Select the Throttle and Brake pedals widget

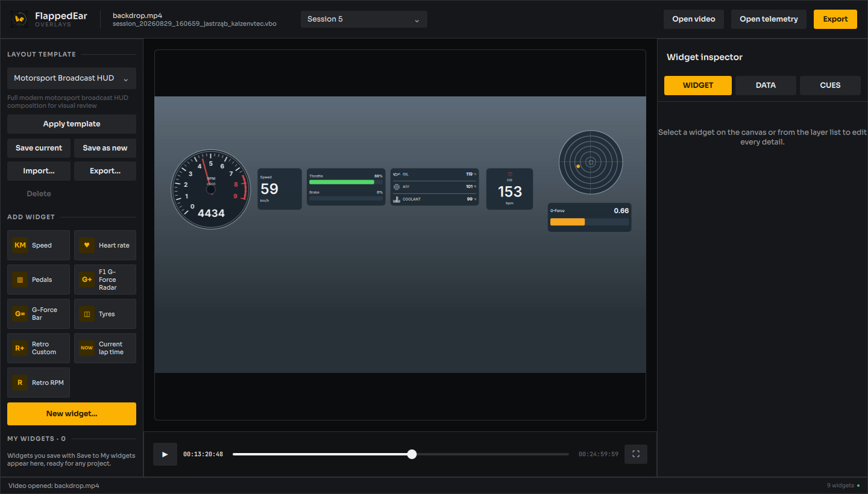pos(346,187)
